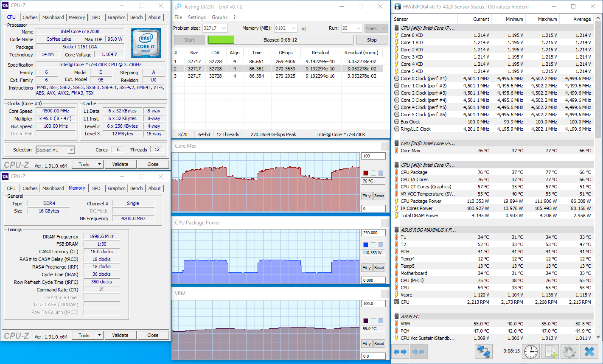The image size is (603, 364).
Task: Click the LinX gear icon in title bar
Action: coord(177,7)
